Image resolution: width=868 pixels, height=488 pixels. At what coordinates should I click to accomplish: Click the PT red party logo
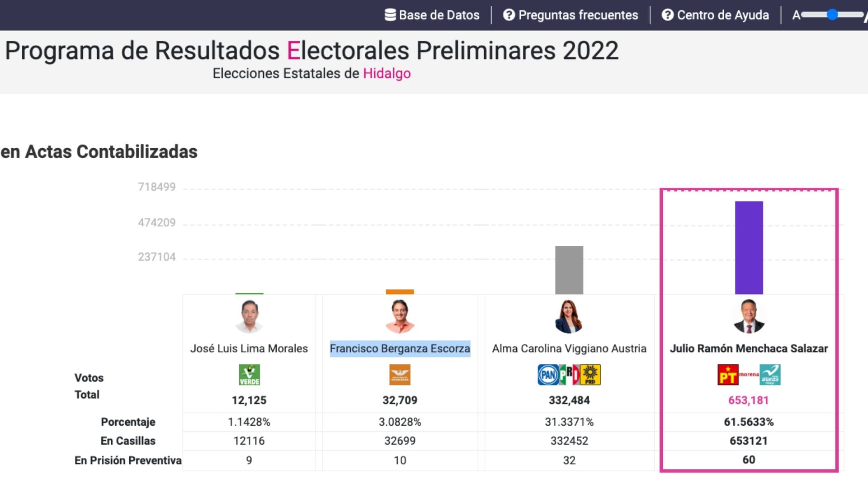point(728,375)
